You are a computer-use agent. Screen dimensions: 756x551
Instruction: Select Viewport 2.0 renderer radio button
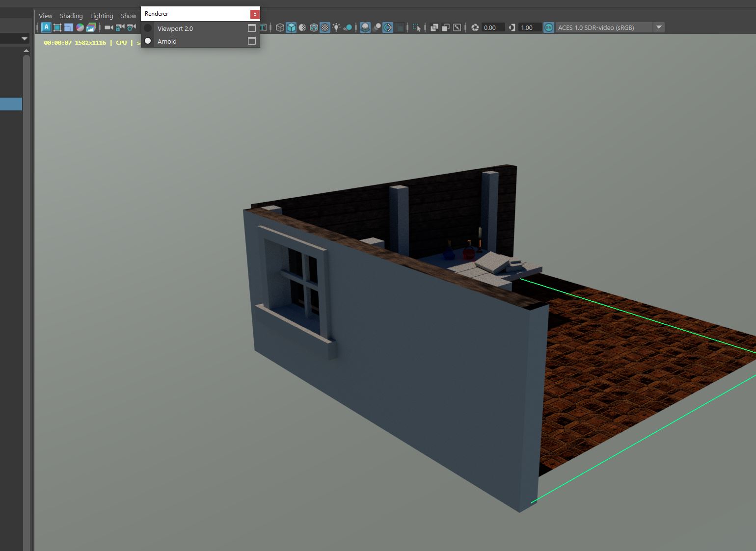pos(148,28)
